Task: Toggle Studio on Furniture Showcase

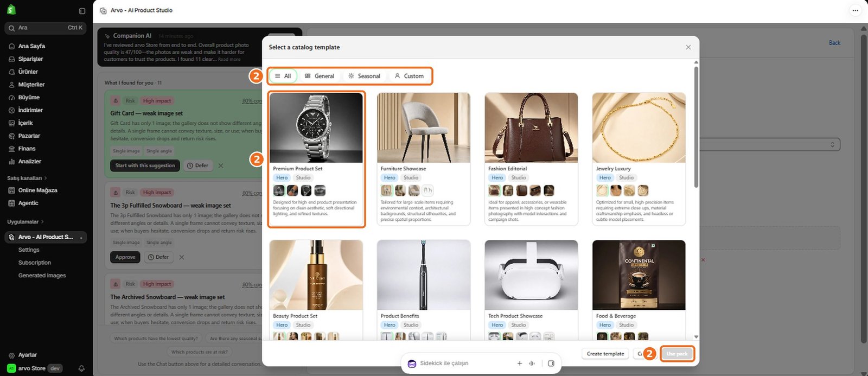Action: [x=411, y=178]
